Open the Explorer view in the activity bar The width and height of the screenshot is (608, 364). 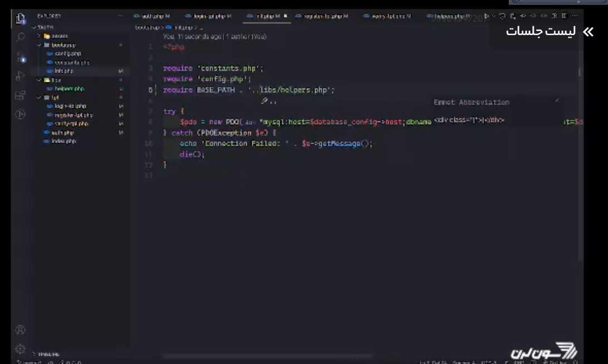21,18
